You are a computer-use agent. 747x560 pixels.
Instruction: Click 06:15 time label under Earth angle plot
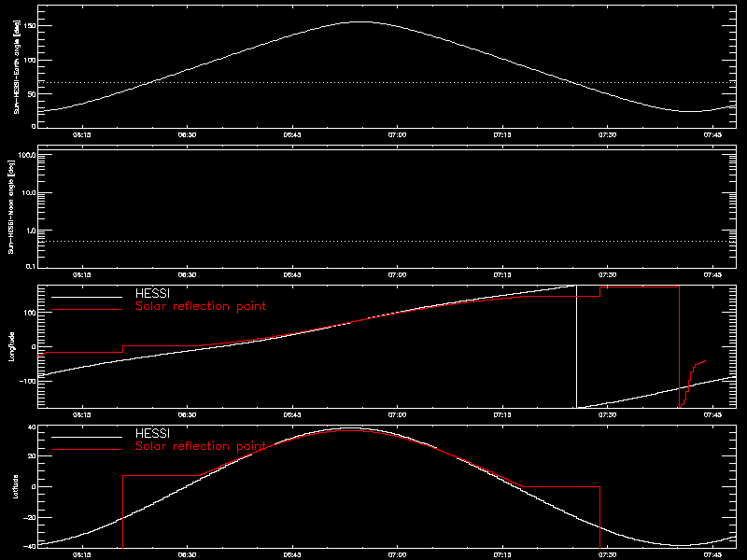82,135
